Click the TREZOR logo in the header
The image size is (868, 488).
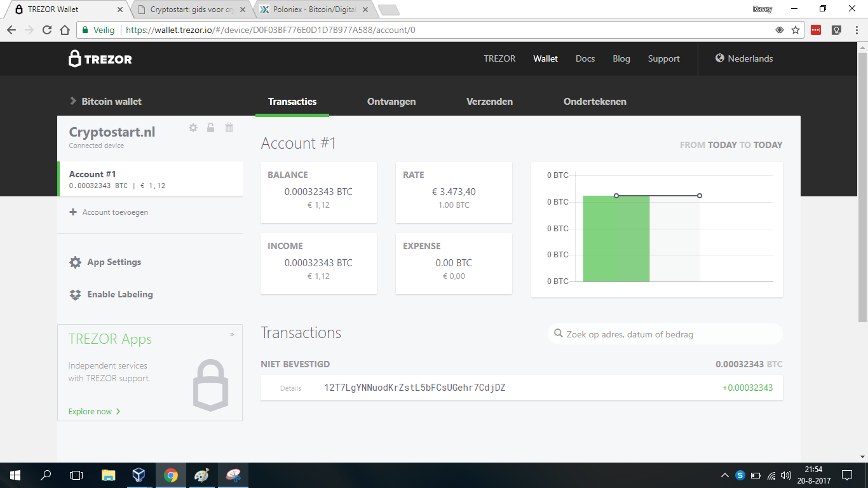[x=100, y=58]
